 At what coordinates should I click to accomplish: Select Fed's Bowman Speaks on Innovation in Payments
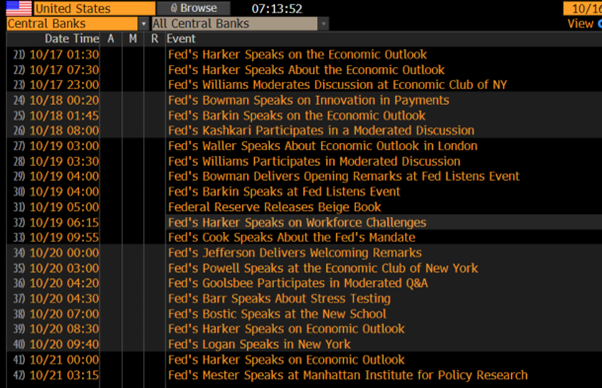[309, 100]
